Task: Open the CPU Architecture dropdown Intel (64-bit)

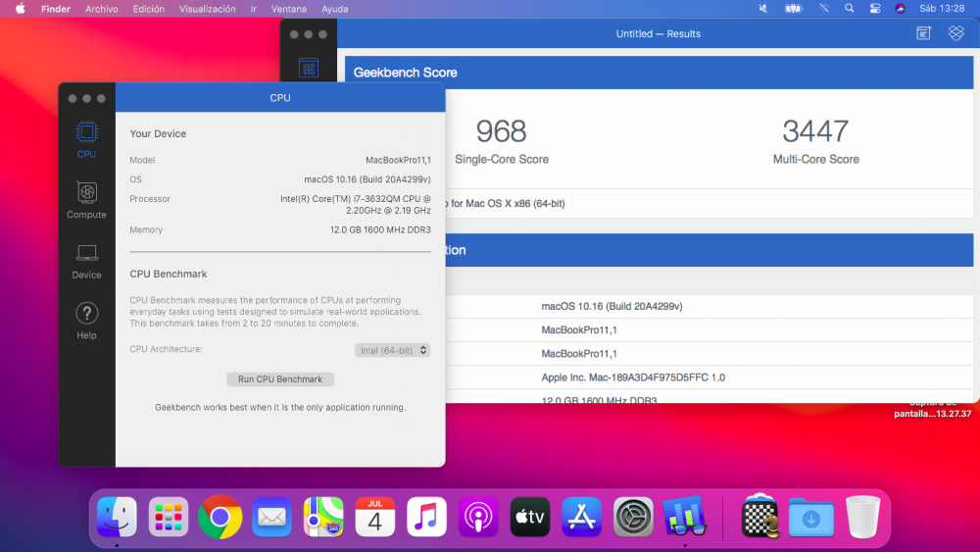Action: point(393,350)
